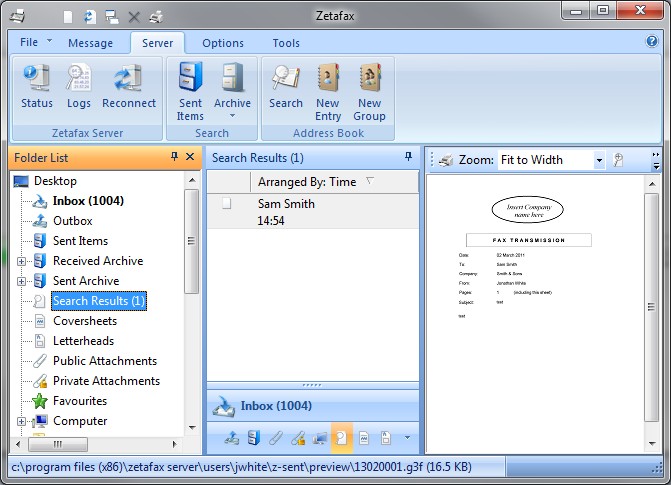This screenshot has height=485, width=671.
Task: Show Zetafax Server Status
Action: (37, 86)
